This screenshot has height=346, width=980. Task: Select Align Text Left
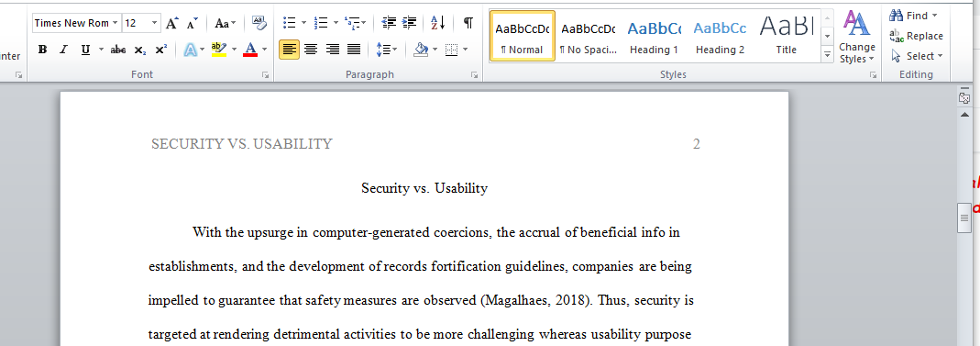[289, 50]
